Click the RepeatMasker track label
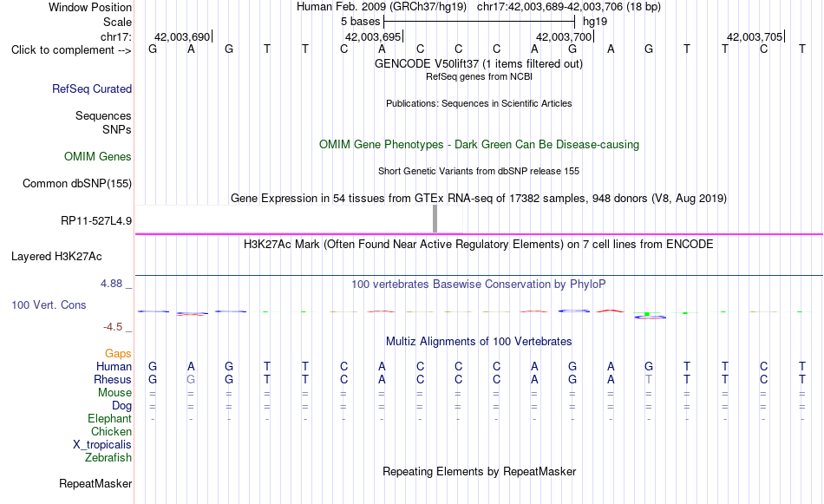824x504 pixels. pyautogui.click(x=95, y=483)
